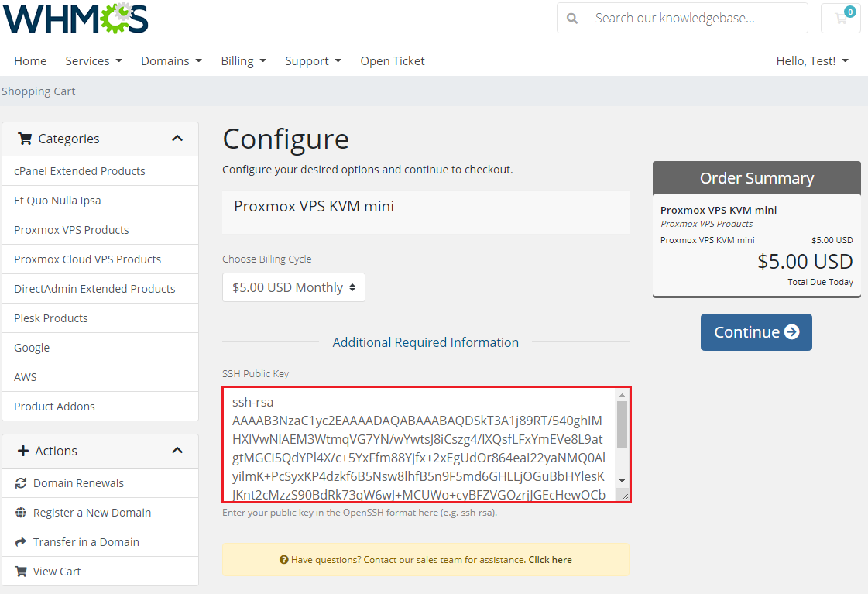Click Domain Renewals action
The width and height of the screenshot is (868, 594).
(100, 482)
